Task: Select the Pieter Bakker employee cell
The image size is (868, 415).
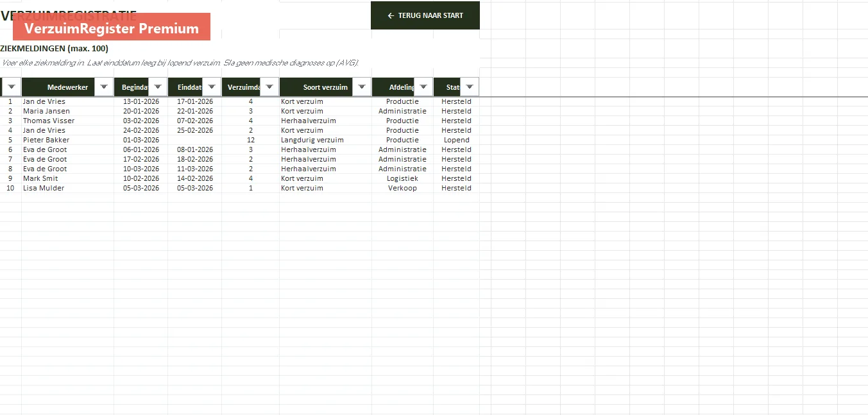Action: coord(68,140)
